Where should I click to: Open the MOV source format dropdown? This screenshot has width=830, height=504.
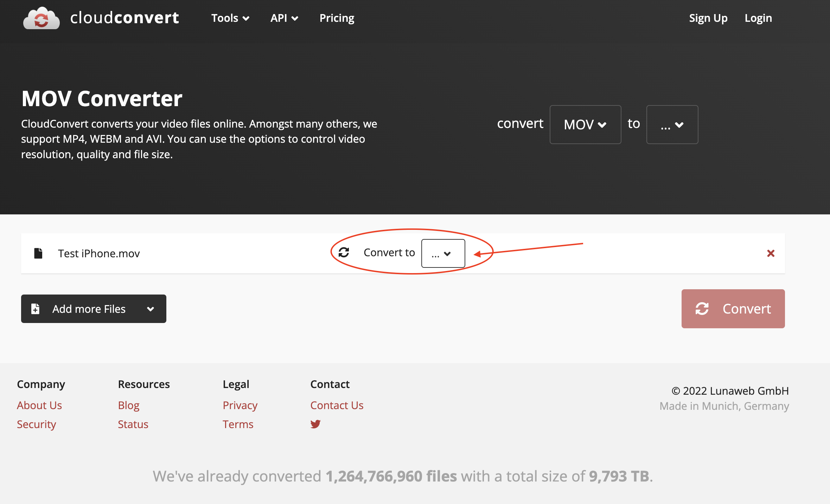click(585, 124)
